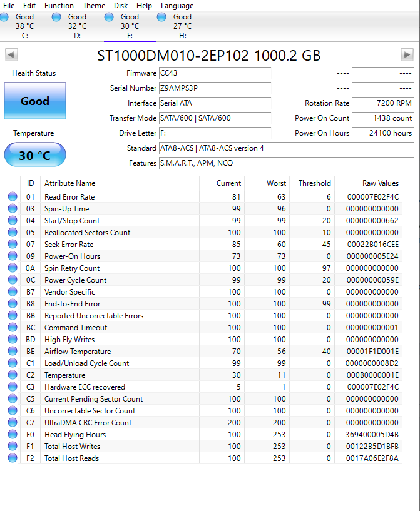This screenshot has height=511, width=420.
Task: Open the Language menu
Action: 177,6
